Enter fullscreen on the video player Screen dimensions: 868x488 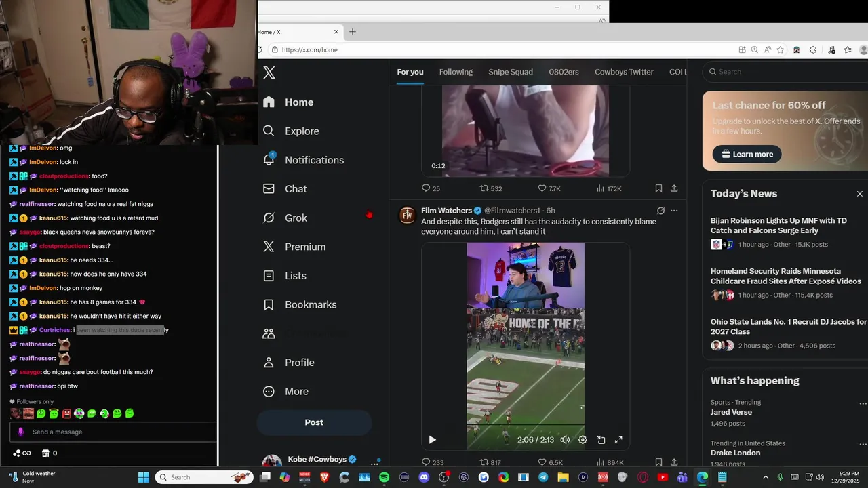pos(618,440)
